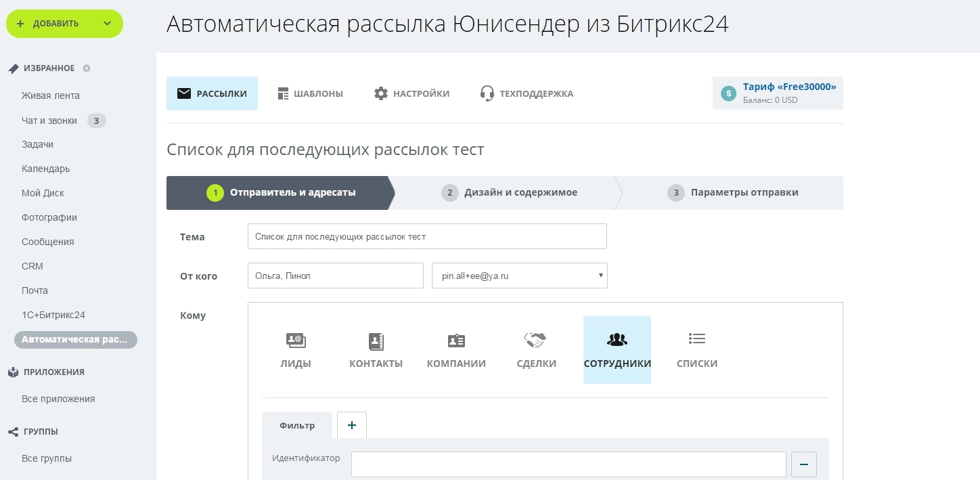Open the ШАБЛОНЫ tab
Image resolution: width=980 pixels, height=480 pixels.
coord(310,93)
